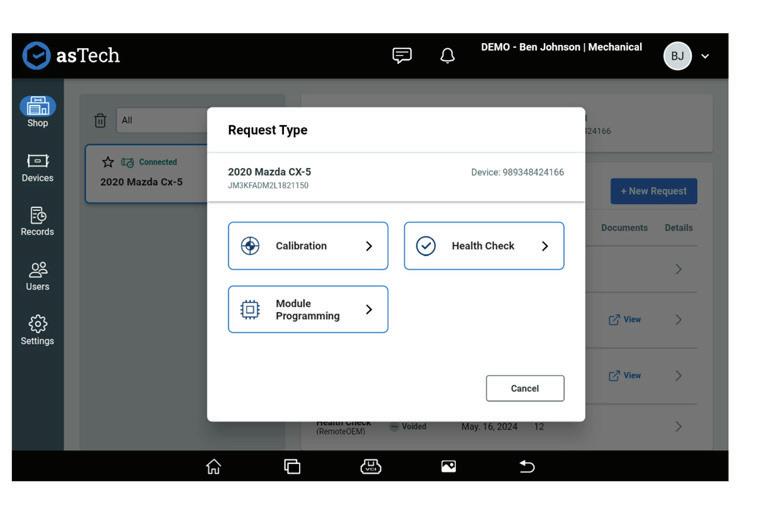Click the asTech logo

(71, 56)
